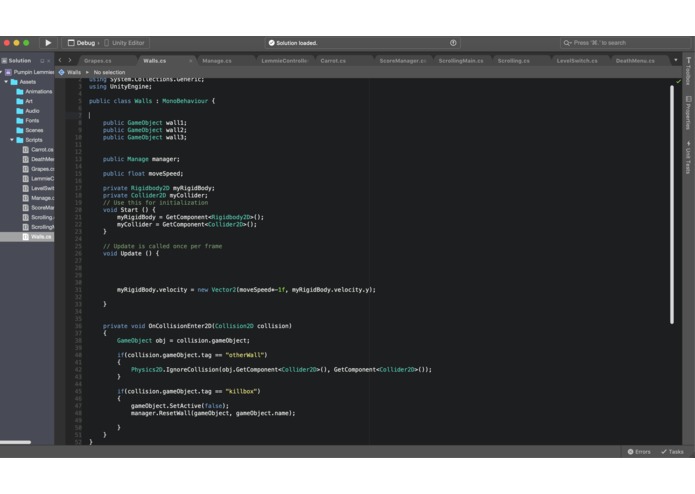Select the Fonts folder

31,121
